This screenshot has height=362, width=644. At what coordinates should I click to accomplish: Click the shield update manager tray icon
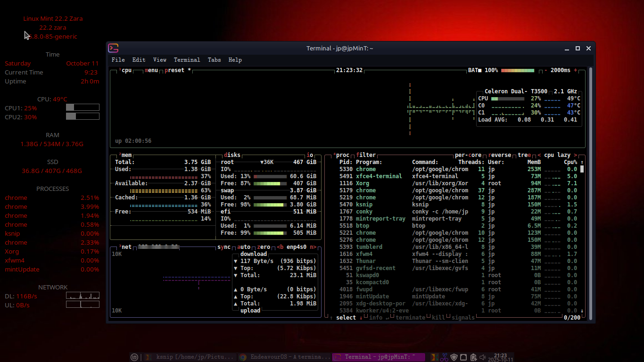click(454, 357)
